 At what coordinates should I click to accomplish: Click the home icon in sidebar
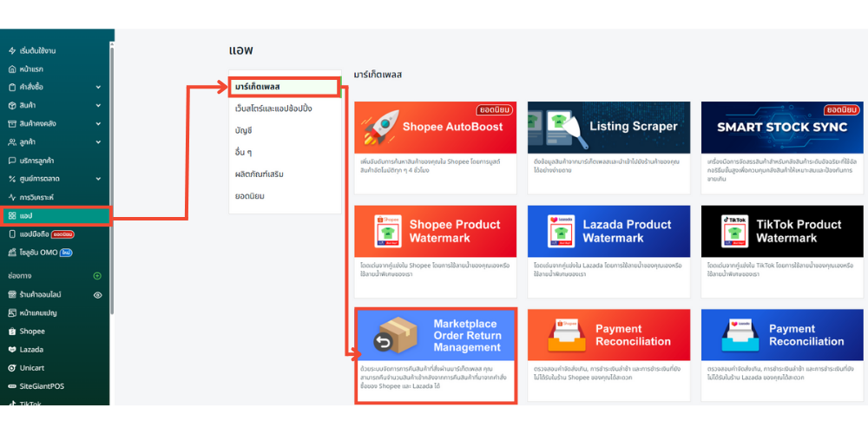12,69
